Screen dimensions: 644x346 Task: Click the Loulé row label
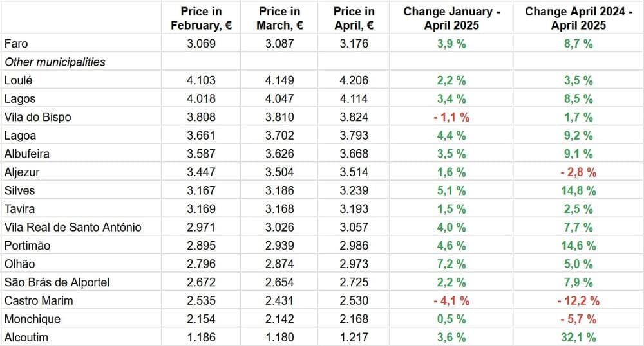18,80
